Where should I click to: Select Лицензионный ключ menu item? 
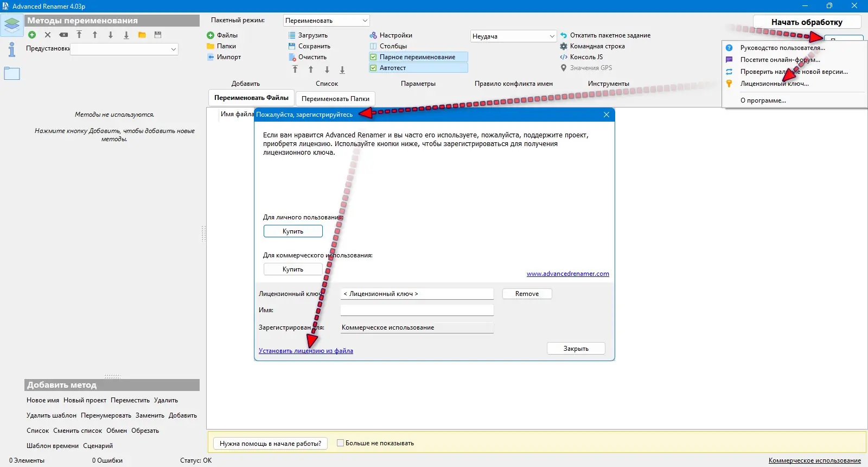click(x=774, y=84)
